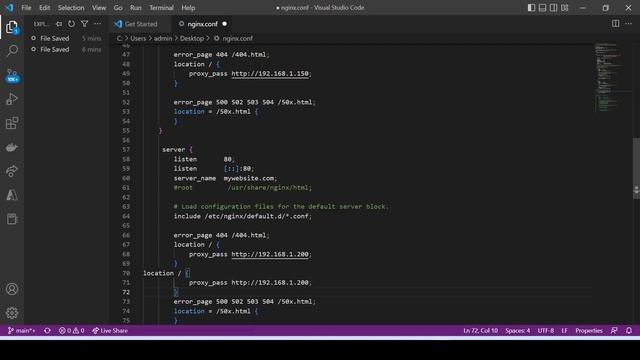
Task: Click VS Code logo in title bar
Action: click(x=9, y=8)
